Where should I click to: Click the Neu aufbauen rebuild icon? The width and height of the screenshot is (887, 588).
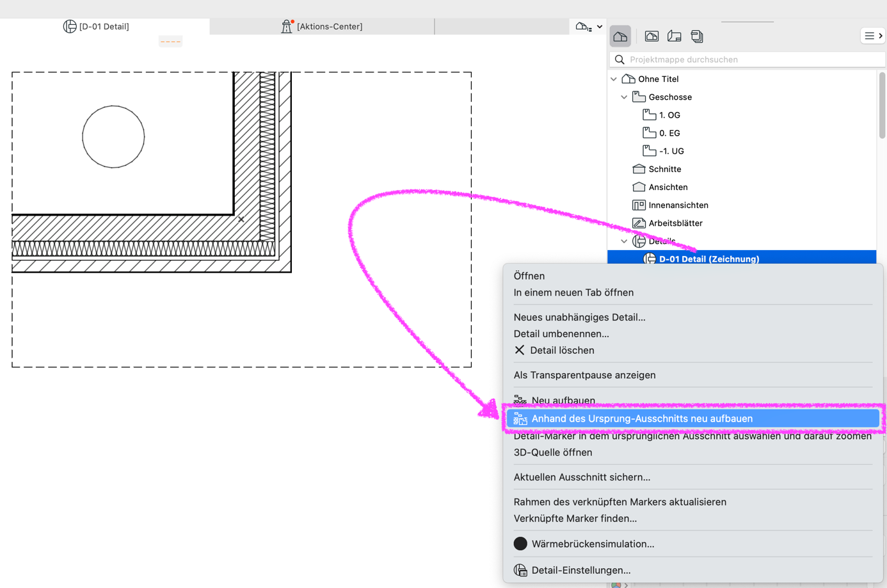[x=520, y=401]
